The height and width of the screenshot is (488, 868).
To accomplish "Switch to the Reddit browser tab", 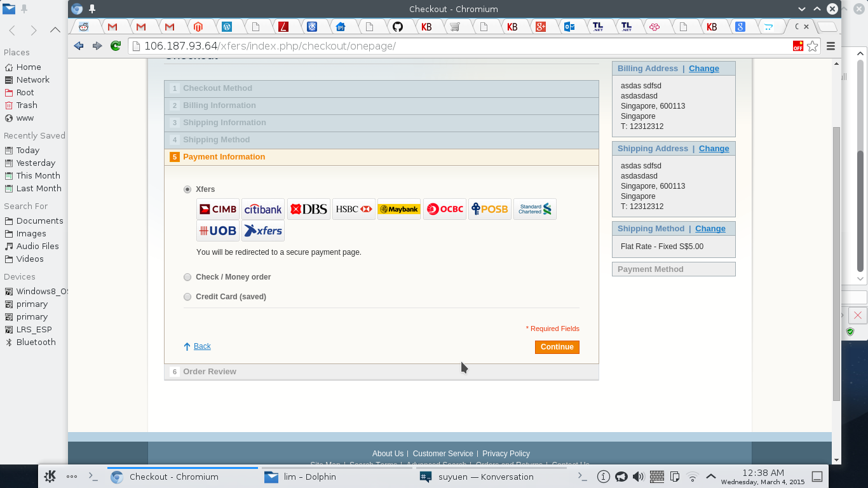I will click(x=84, y=27).
